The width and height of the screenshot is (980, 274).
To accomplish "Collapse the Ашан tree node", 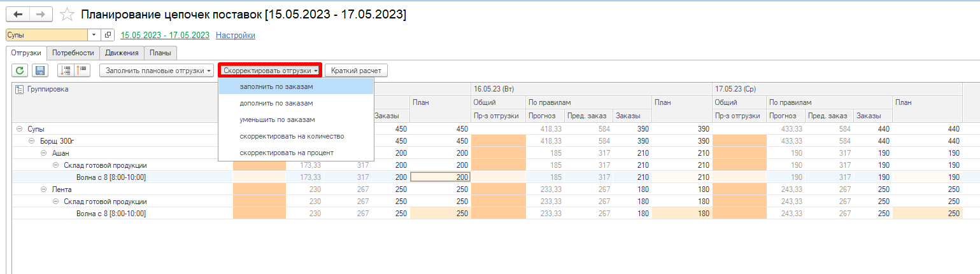I will (x=43, y=153).
